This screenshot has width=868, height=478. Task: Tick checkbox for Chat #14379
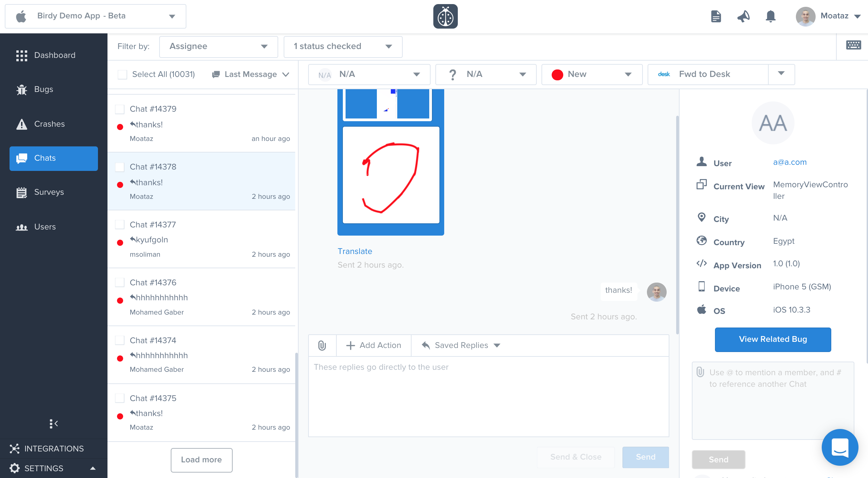coord(120,109)
